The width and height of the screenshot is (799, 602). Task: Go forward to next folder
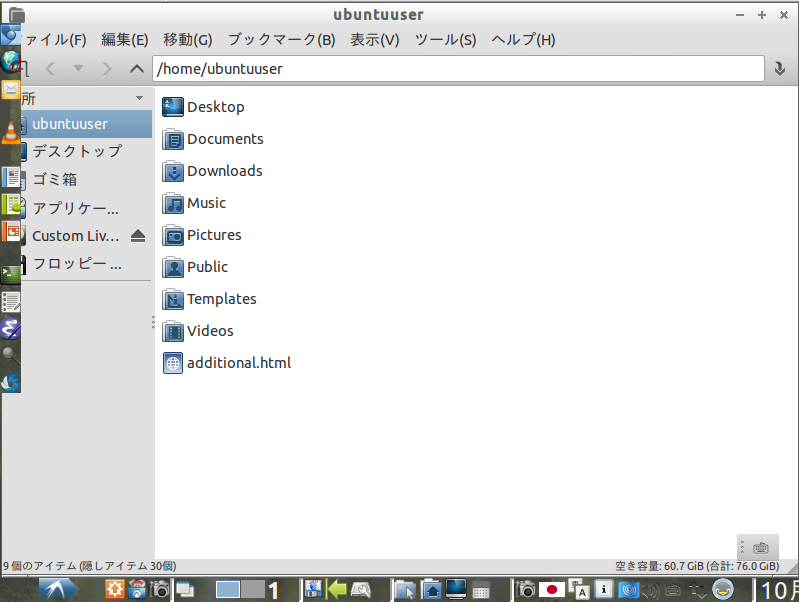106,68
